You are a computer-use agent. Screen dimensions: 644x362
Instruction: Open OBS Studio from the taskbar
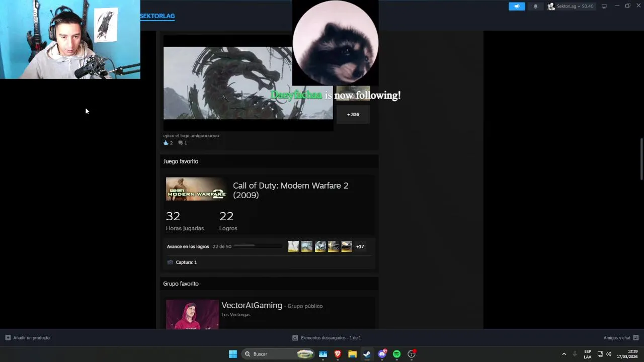coord(412,354)
